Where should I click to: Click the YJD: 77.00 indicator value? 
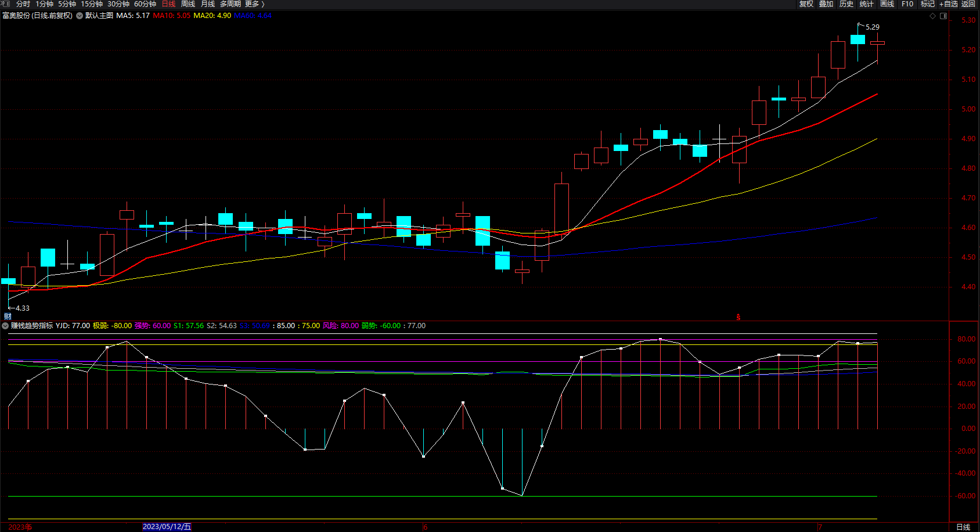tap(73, 326)
